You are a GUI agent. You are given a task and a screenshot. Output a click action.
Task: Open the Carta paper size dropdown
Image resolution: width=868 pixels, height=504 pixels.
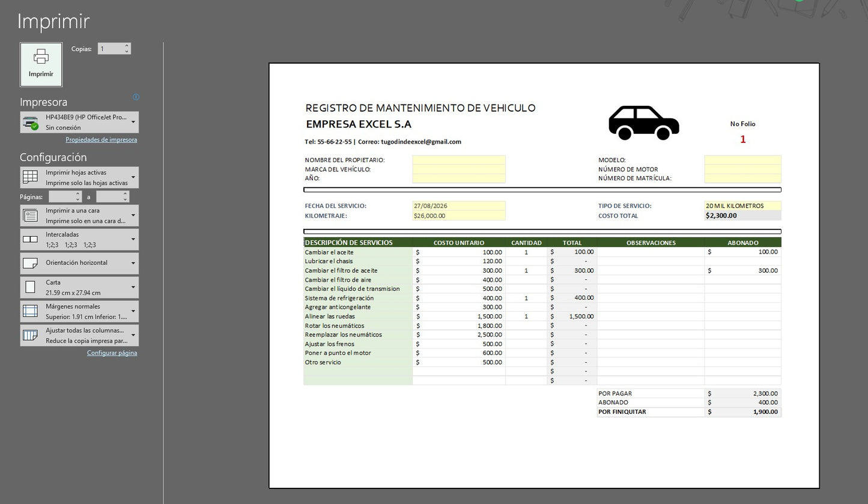[79, 287]
